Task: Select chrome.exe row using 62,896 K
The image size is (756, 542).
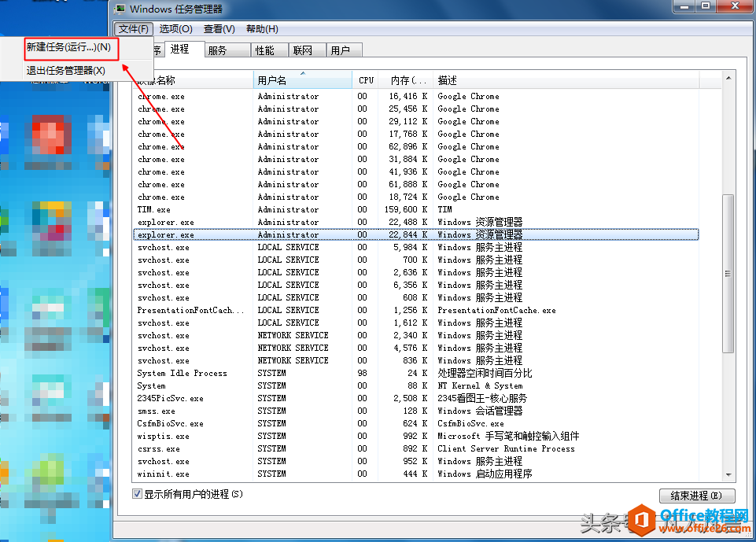Action: point(415,146)
